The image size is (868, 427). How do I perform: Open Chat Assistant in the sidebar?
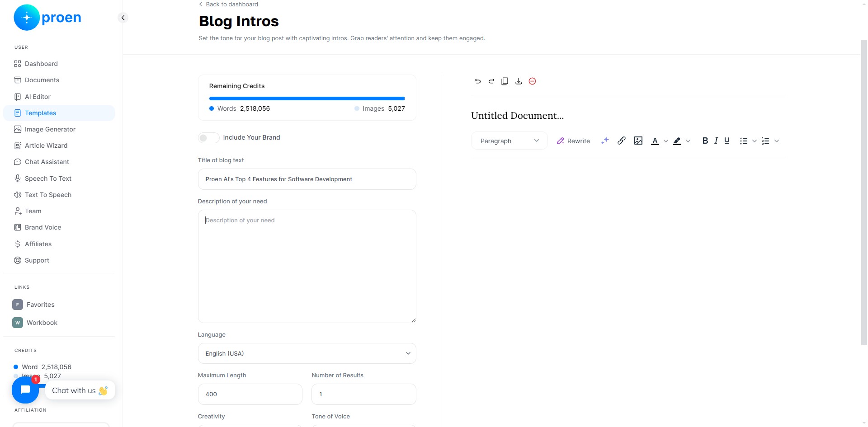click(x=59, y=162)
